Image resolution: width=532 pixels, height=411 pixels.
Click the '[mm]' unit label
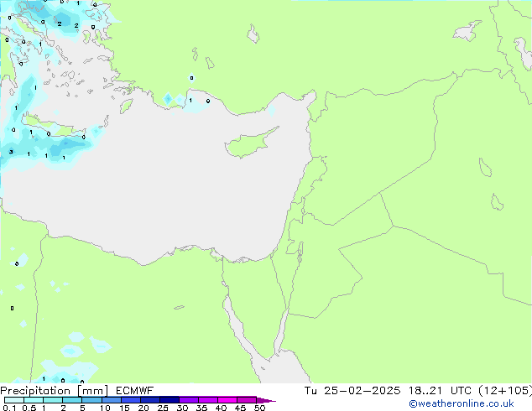(92, 391)
